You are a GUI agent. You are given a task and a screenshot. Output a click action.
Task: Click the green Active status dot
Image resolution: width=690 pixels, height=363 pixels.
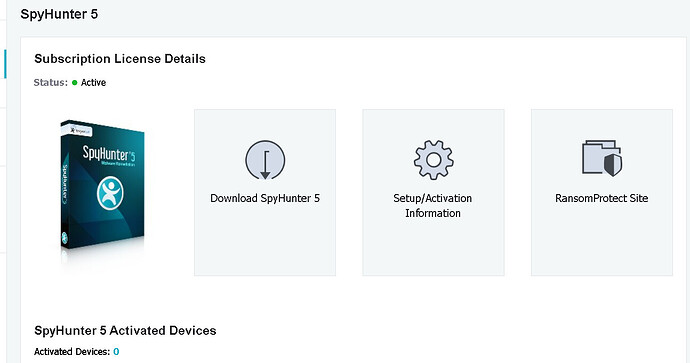[74, 82]
